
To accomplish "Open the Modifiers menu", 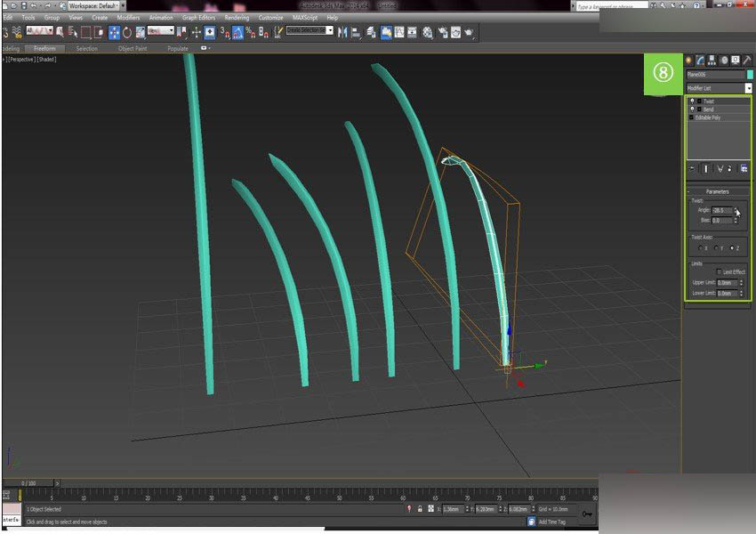I will (x=127, y=17).
